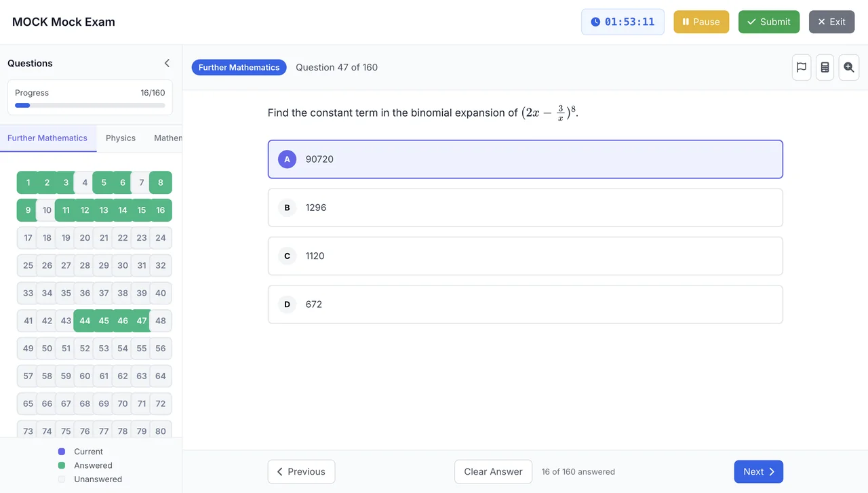Pick answer option C 1120

click(x=526, y=256)
